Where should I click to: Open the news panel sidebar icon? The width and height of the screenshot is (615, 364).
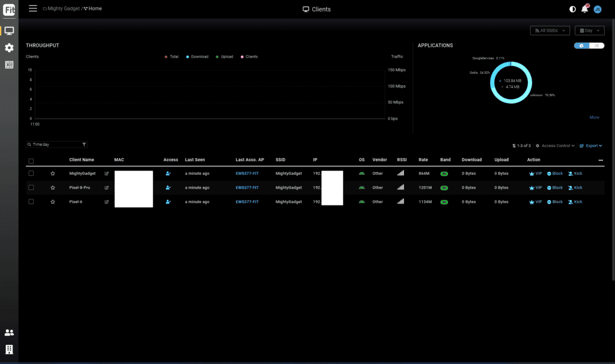coord(9,65)
